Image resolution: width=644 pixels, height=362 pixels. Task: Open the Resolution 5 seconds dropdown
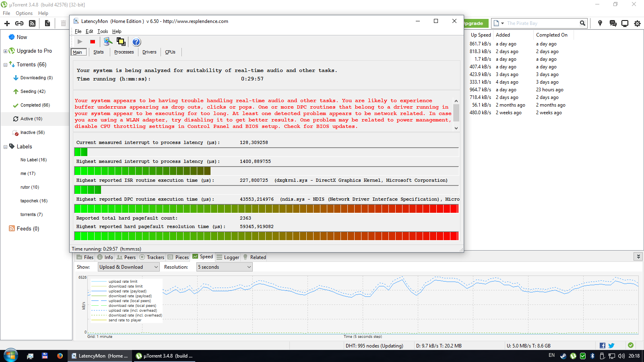225,267
